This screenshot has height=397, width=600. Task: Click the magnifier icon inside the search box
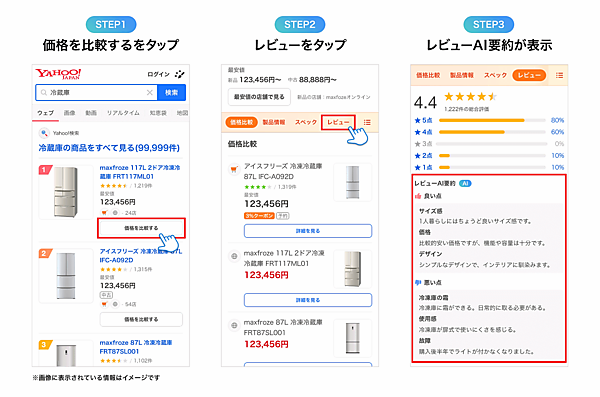pos(44,93)
